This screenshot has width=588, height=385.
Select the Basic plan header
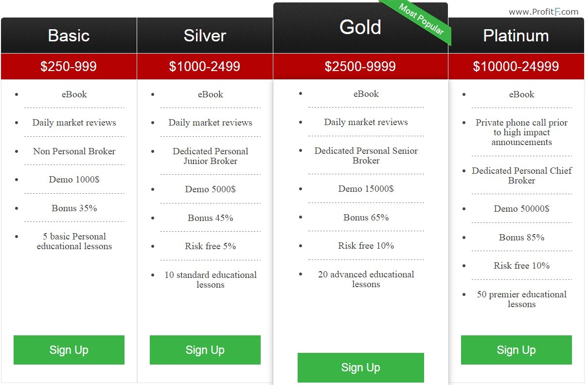point(69,36)
